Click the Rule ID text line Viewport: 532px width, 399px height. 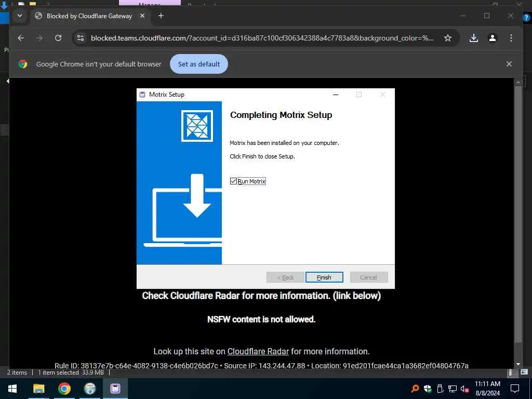click(261, 366)
